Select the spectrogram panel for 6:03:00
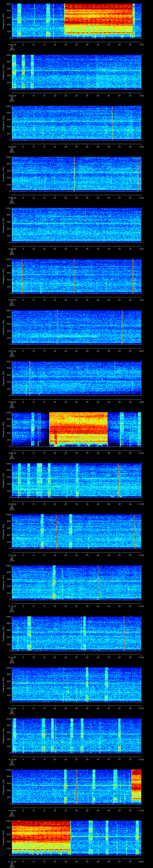The width and height of the screenshot is (153, 868). (77, 123)
